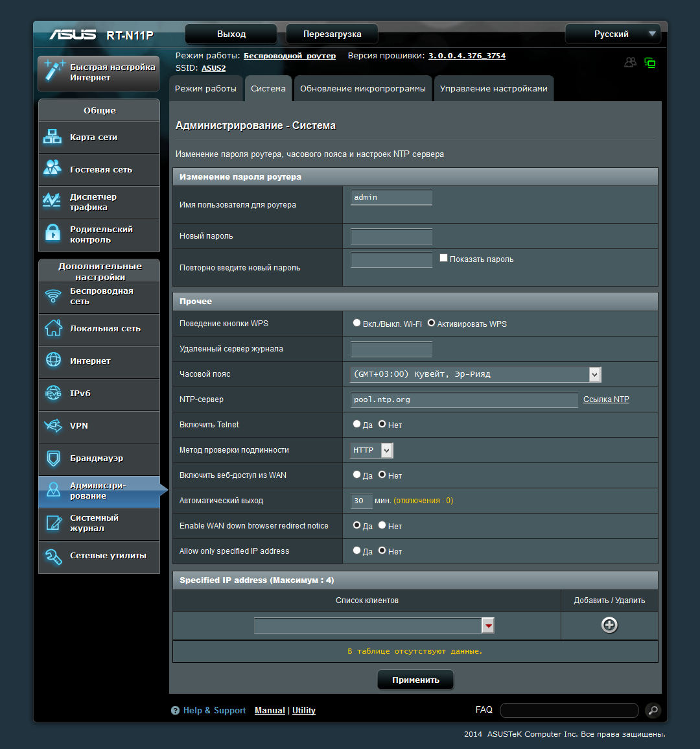Open Parental Control lock icon

click(x=52, y=233)
